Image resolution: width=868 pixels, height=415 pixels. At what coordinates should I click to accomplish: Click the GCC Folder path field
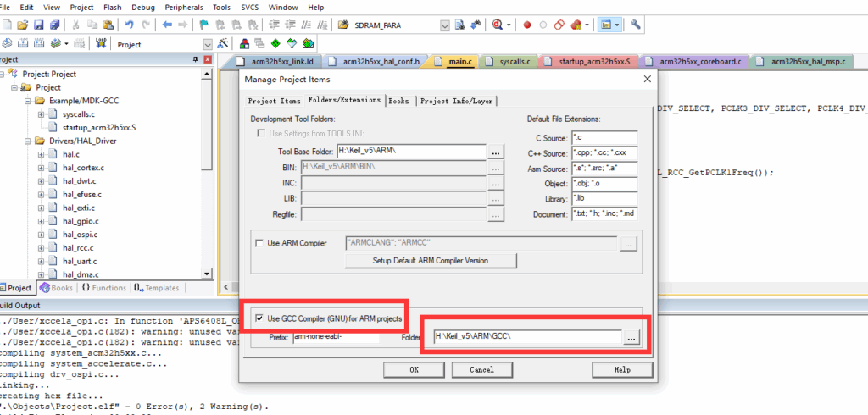point(527,336)
